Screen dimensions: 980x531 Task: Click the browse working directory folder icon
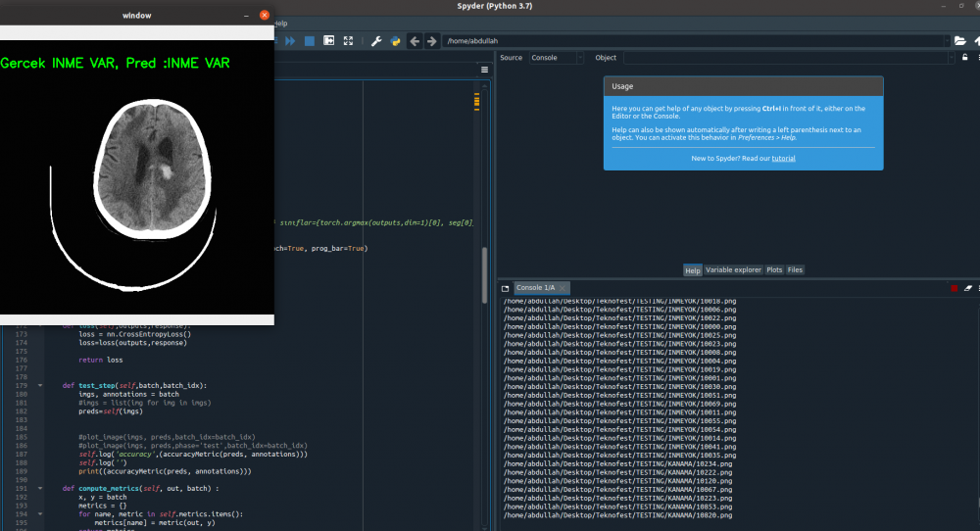tap(959, 41)
